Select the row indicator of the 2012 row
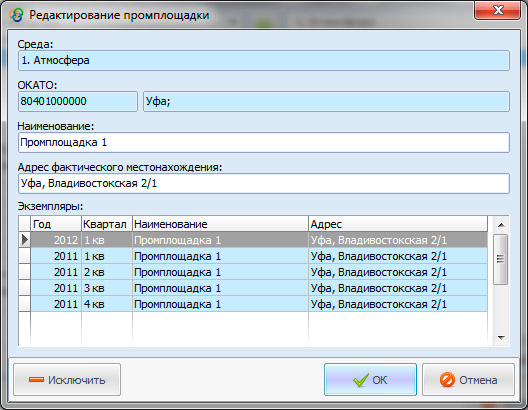The height and width of the screenshot is (410, 528). 25,240
